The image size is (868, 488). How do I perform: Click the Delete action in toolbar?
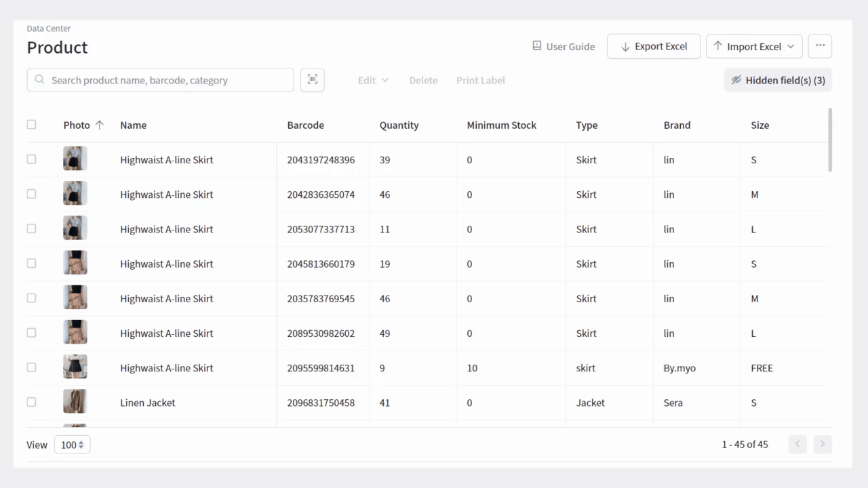point(423,80)
